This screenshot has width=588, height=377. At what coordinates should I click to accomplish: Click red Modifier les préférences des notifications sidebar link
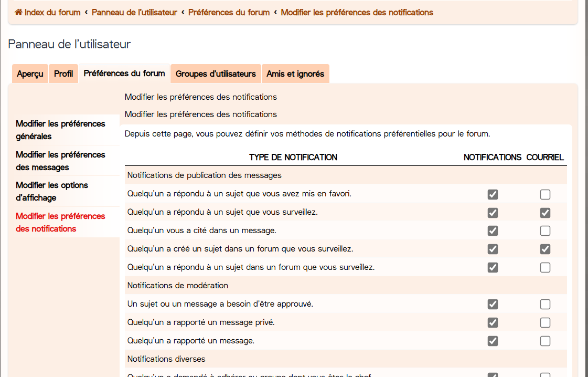click(x=60, y=223)
